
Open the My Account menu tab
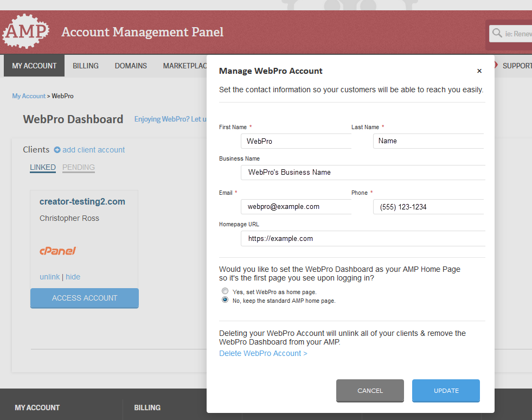coord(34,66)
